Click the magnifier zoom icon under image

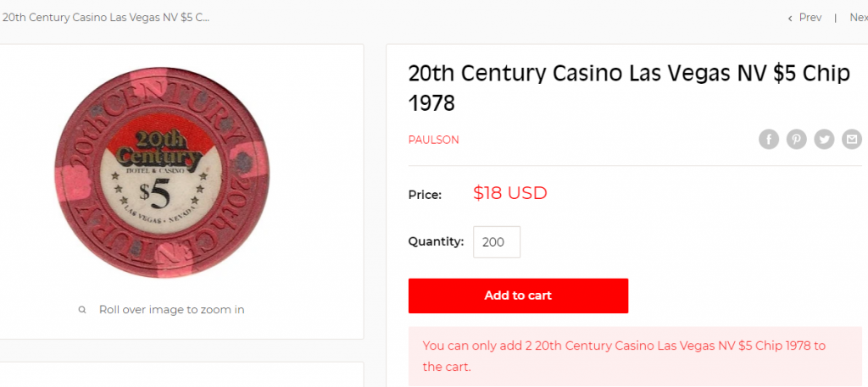pyautogui.click(x=82, y=310)
